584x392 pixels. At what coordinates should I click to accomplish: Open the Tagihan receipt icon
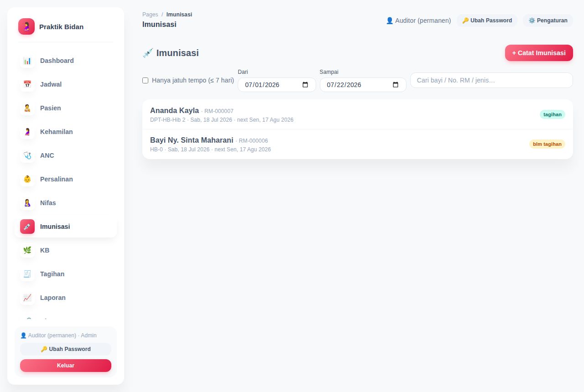[x=27, y=274]
